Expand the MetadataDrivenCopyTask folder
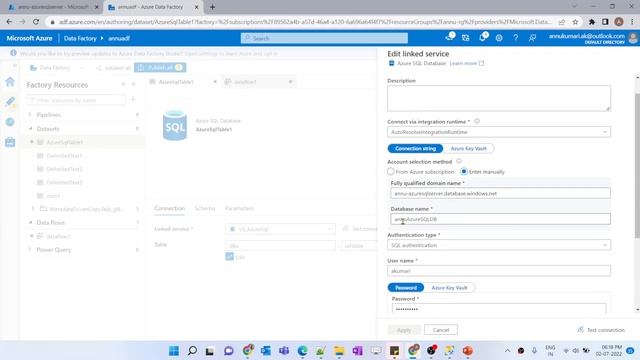This screenshot has width=640, height=360. point(33,209)
